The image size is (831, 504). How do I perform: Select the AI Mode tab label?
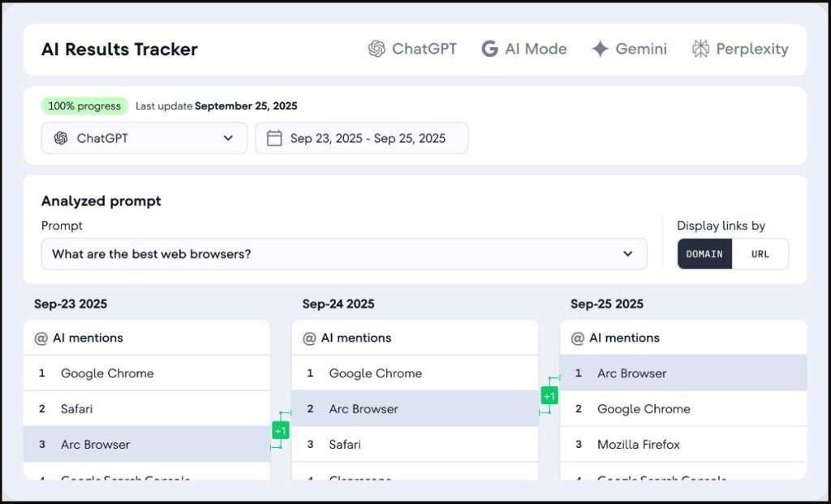[x=536, y=49]
